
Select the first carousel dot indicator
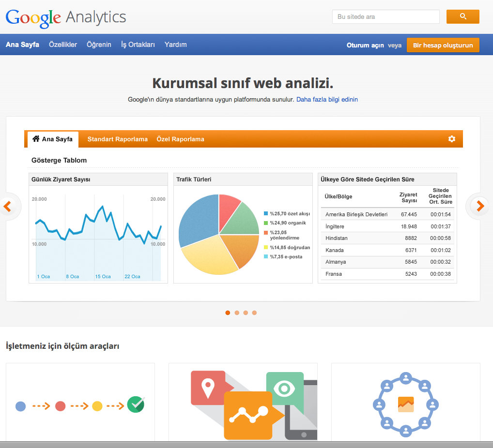coord(228,313)
